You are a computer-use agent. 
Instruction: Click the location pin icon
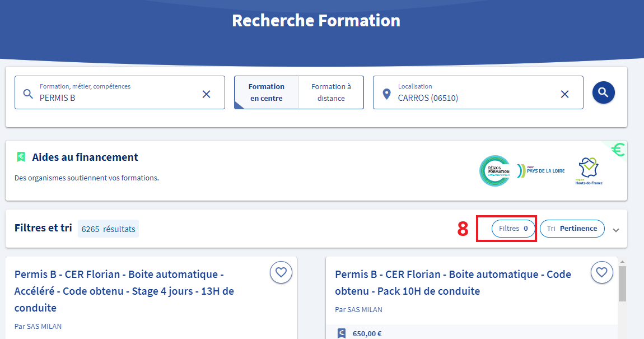386,94
